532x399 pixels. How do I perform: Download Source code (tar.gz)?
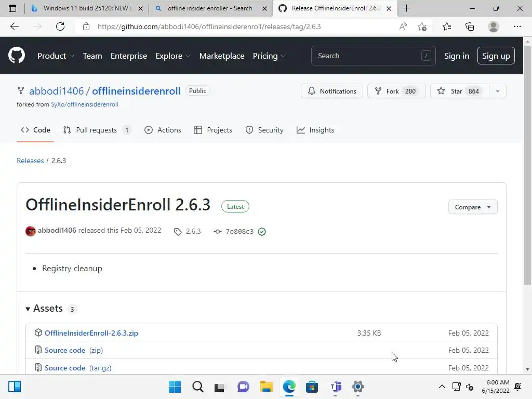(78, 368)
